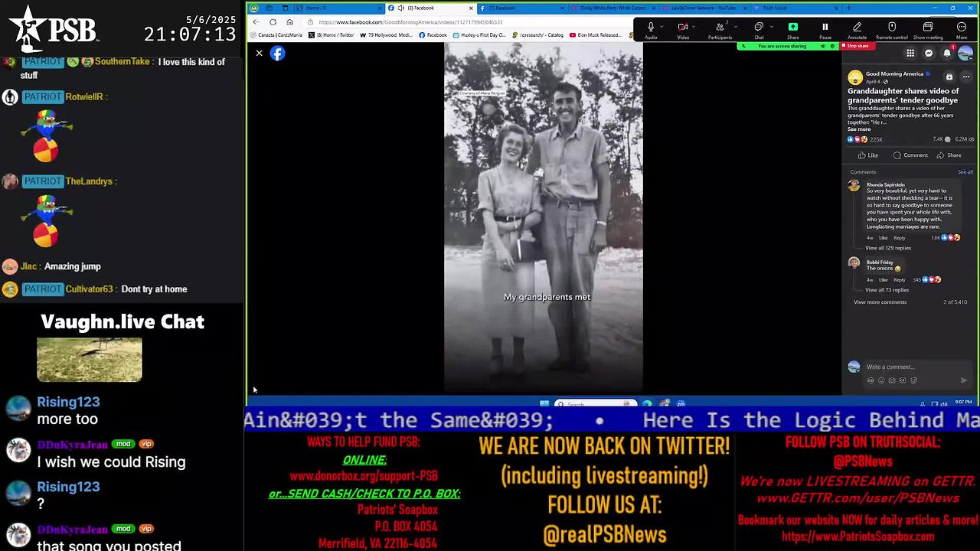Screen dimensions: 980x551
Task: Click the 225K reactions count
Action: point(876,140)
